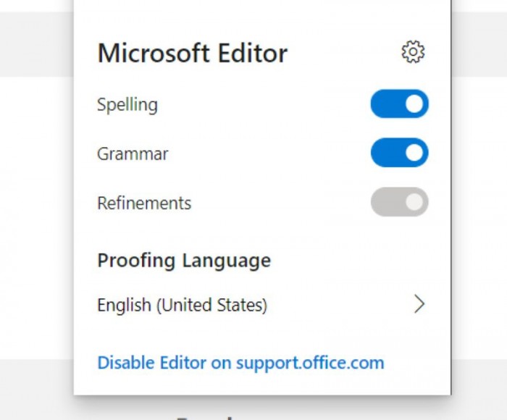Click the "support.office.com" domain text
The height and width of the screenshot is (420, 507).
(x=310, y=362)
